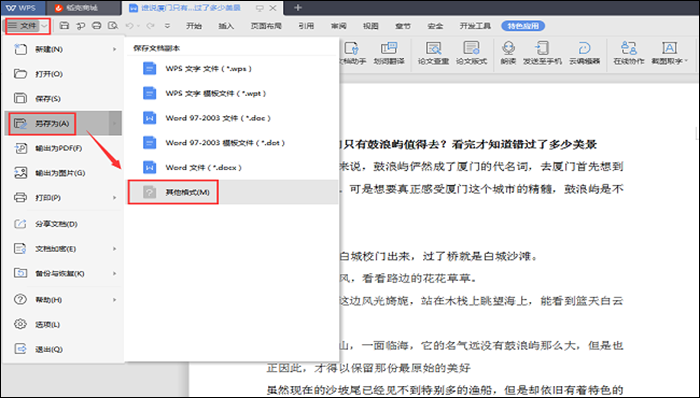Click the 分享文档(D) share icon

pyautogui.click(x=21, y=224)
